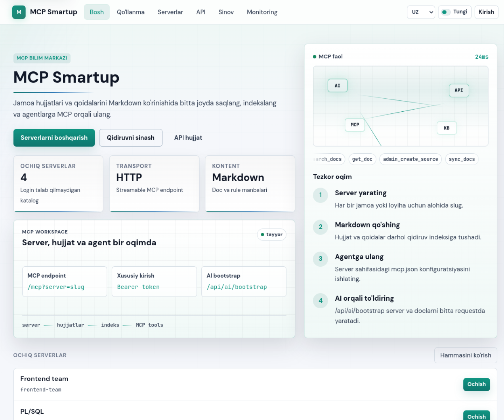Viewport: 504px width, 420px height.
Task: Click the MCP tools pipeline label
Action: tap(149, 325)
